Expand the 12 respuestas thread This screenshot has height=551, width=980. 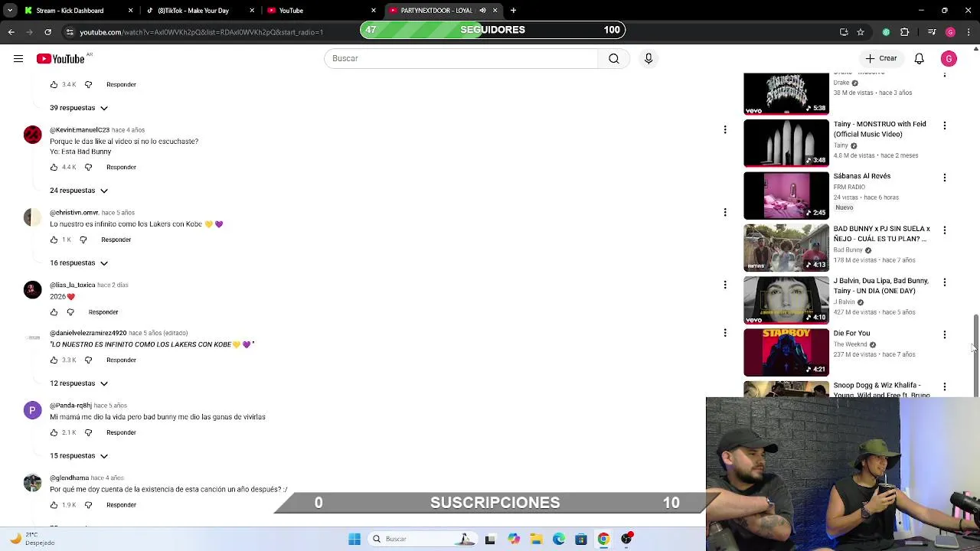[79, 383]
